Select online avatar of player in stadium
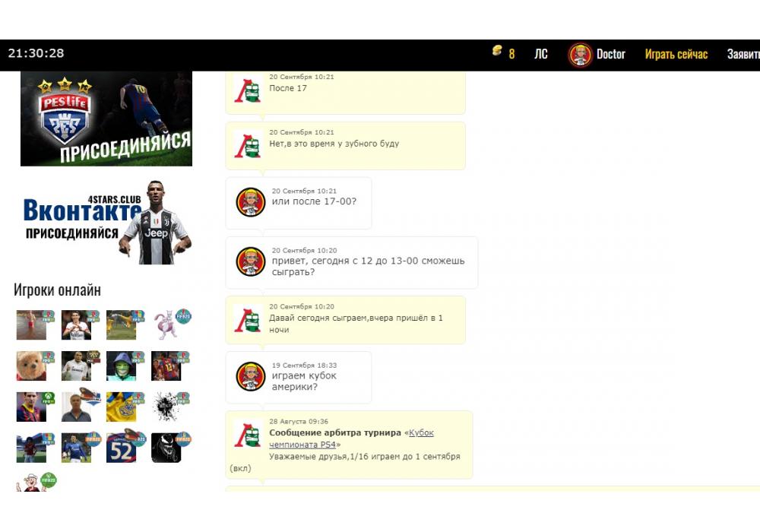The height and width of the screenshot is (532, 760). [31, 448]
